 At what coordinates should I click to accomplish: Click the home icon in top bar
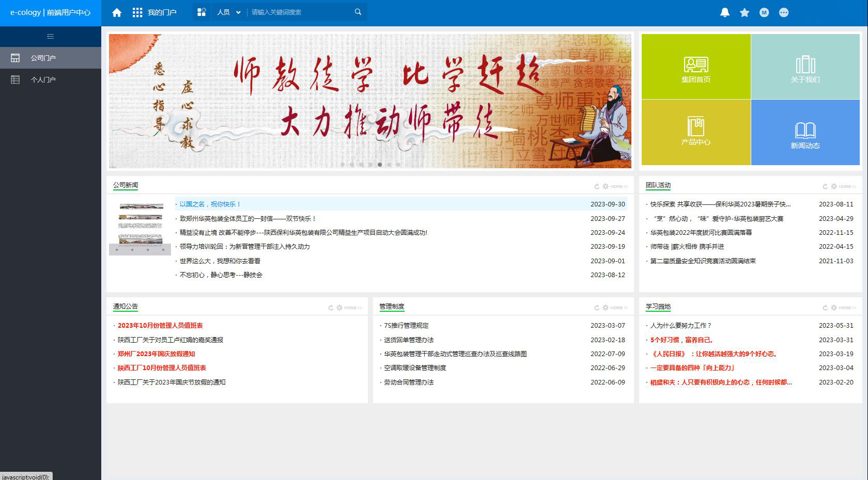click(117, 12)
